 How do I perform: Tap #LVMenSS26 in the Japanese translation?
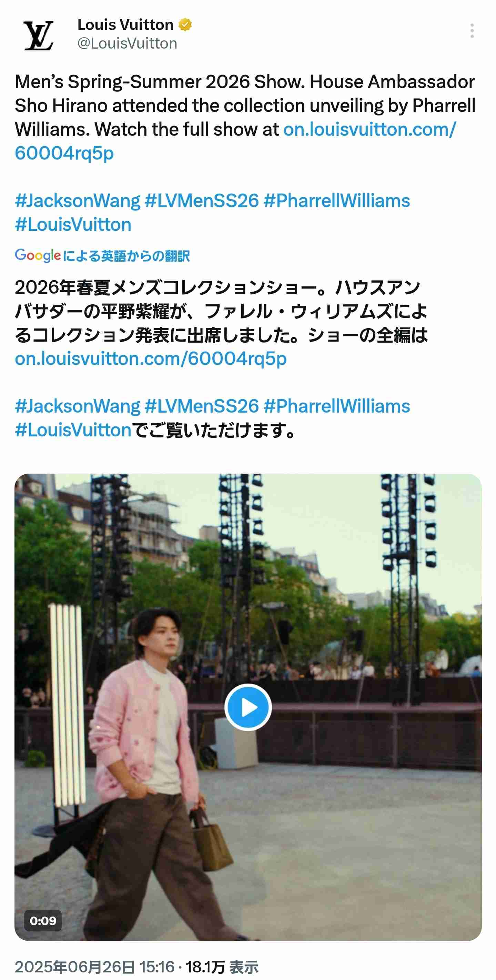coord(202,406)
